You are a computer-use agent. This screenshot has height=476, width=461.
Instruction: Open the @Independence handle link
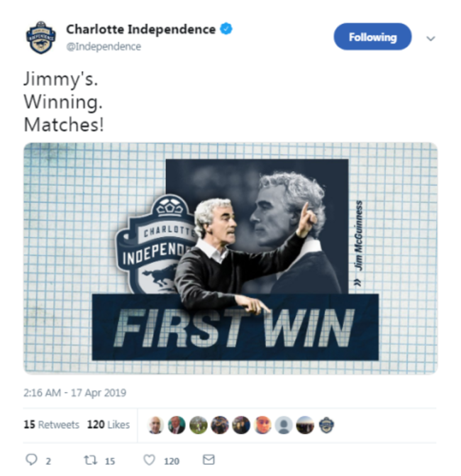pyautogui.click(x=104, y=47)
